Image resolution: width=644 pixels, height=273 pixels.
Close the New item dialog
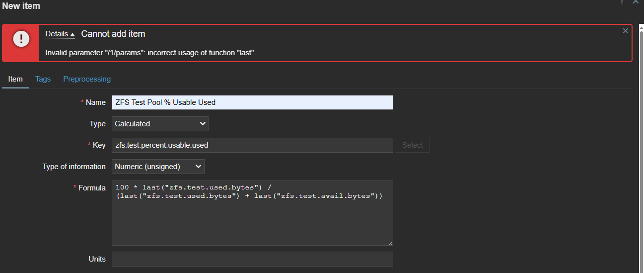point(636,2)
